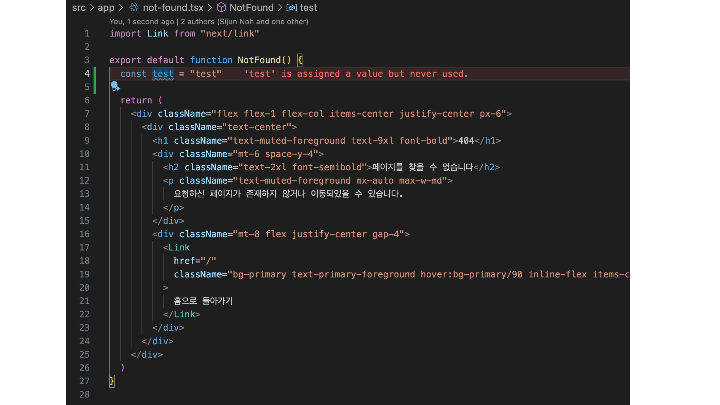Click the git blame authors annotation
This screenshot has width=720, height=405.
pyautogui.click(x=209, y=21)
